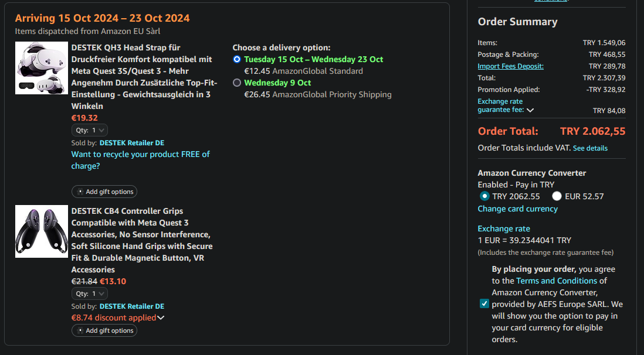
Task: Open the Import Fees Deposit link
Action: tap(510, 66)
